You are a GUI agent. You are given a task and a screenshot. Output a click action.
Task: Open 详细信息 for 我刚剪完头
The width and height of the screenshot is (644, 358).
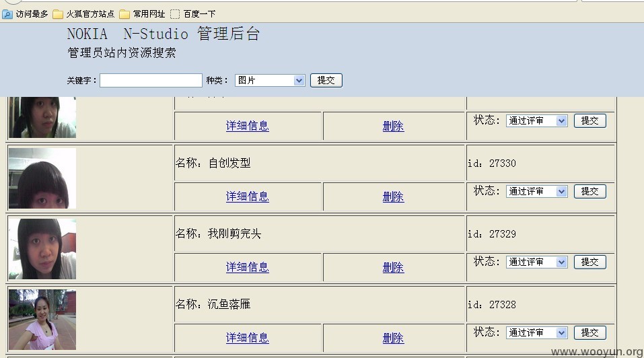pos(247,267)
